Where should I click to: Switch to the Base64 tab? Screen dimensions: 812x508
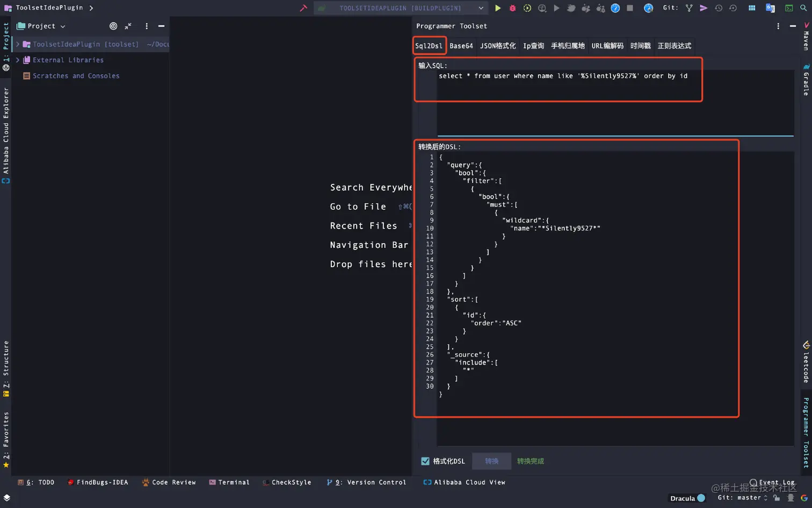[x=461, y=46]
